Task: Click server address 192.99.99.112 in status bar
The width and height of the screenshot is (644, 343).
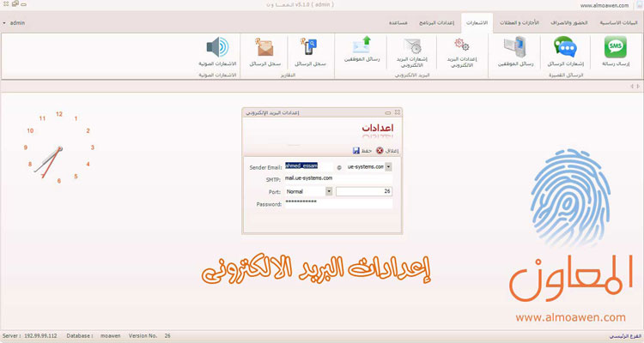Action: tap(40, 335)
